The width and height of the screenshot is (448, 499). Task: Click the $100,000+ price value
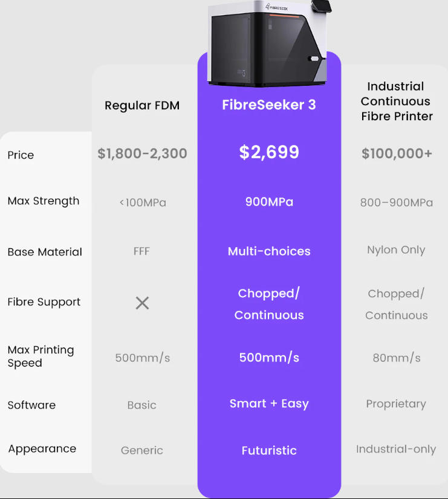coord(397,153)
